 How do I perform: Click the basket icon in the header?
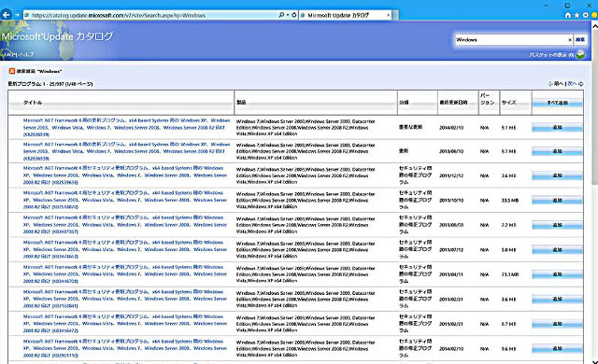580,55
